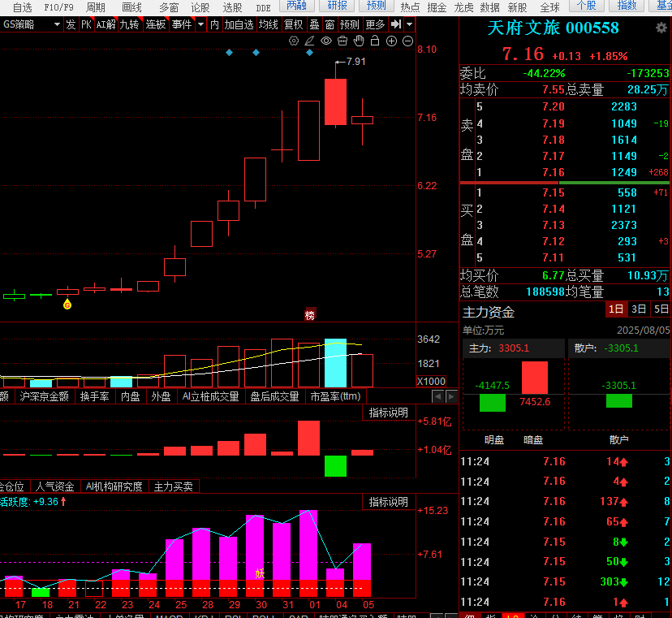Click 发 toolbar button
Screen dimensions: 672x618
(71, 24)
